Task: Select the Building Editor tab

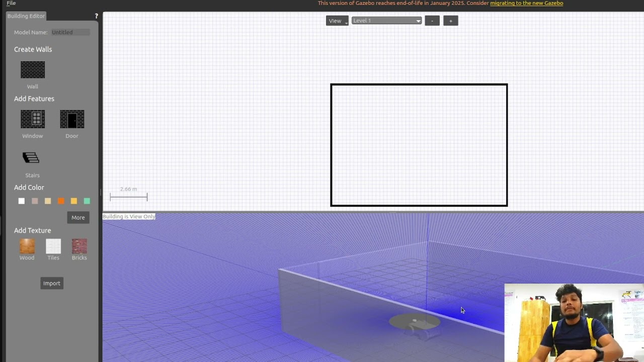Action: (26, 16)
